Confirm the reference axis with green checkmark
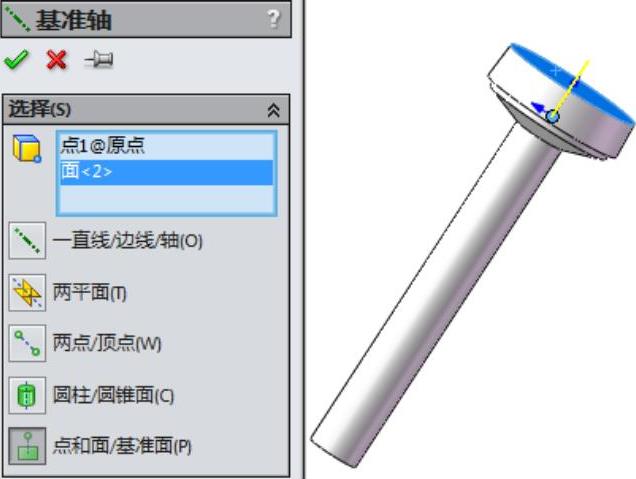The image size is (636, 479). pyautogui.click(x=16, y=60)
